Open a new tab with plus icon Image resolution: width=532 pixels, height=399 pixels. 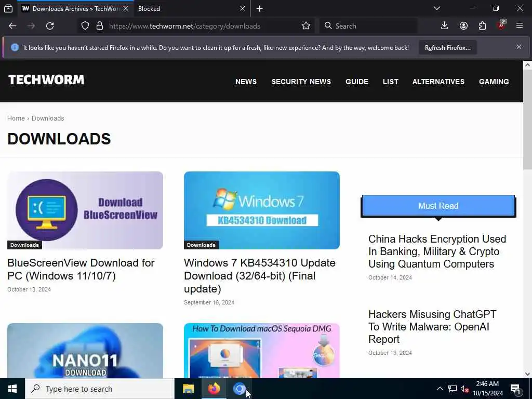click(x=260, y=9)
